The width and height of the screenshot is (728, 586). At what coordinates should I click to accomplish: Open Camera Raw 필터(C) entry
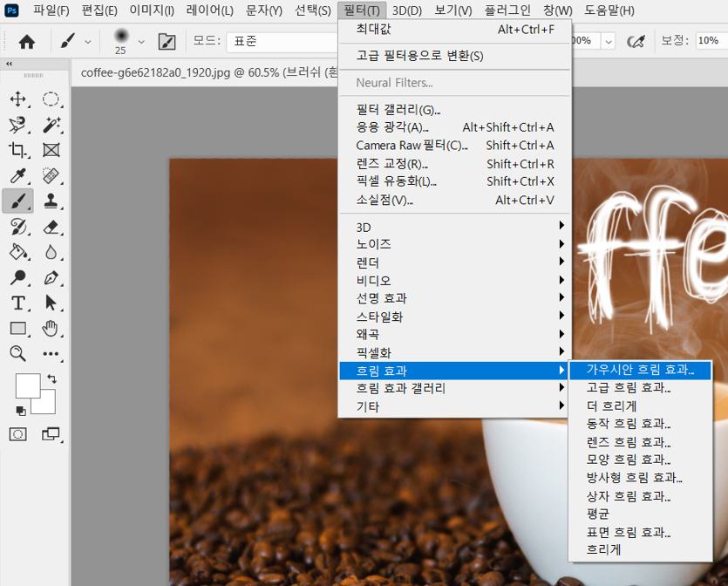click(x=455, y=146)
